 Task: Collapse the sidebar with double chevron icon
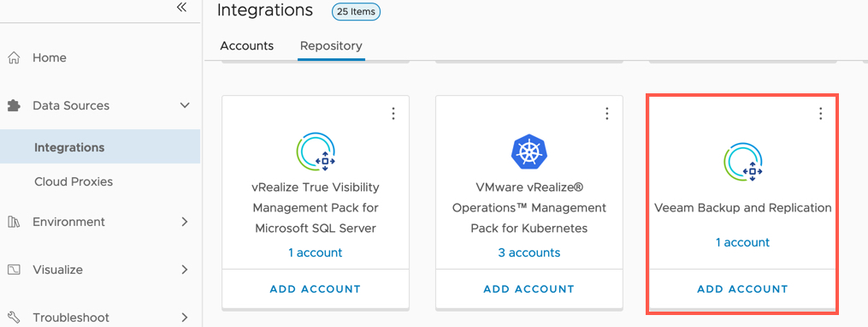pyautogui.click(x=181, y=7)
